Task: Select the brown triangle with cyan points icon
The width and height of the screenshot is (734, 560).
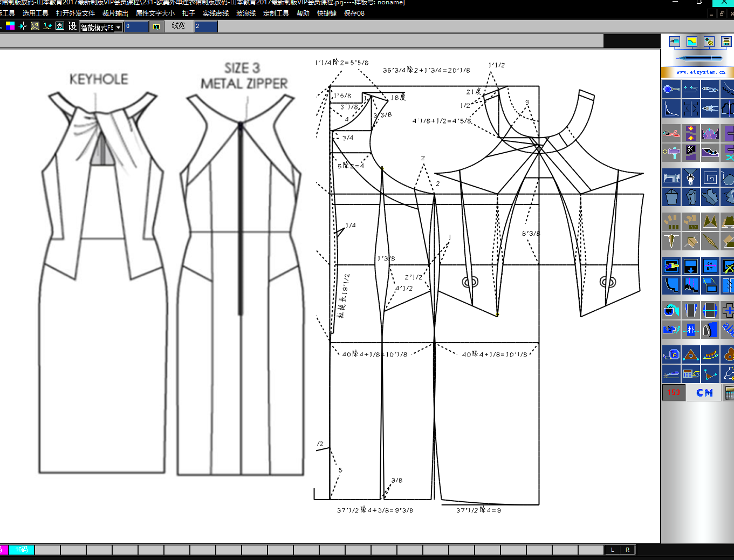Action: click(691, 354)
